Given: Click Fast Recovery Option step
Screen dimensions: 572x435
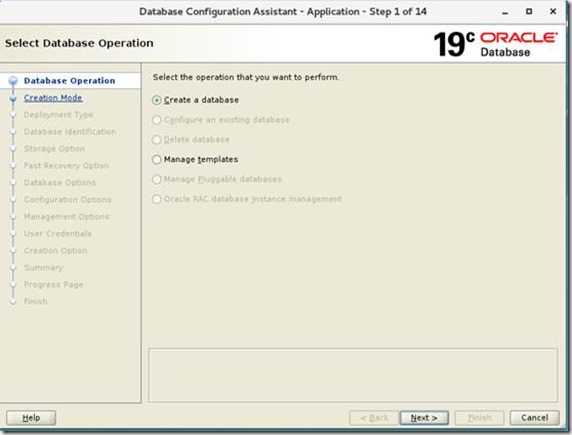Looking at the screenshot, I should [66, 166].
